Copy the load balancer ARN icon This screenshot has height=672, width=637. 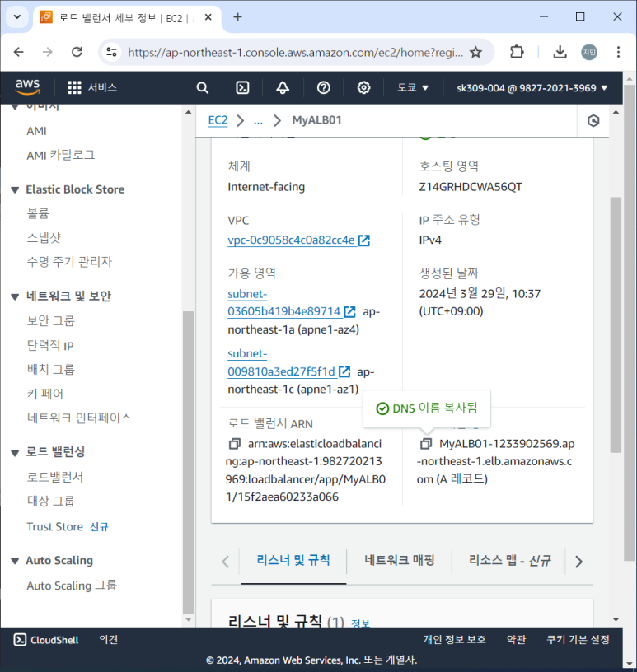pos(234,444)
